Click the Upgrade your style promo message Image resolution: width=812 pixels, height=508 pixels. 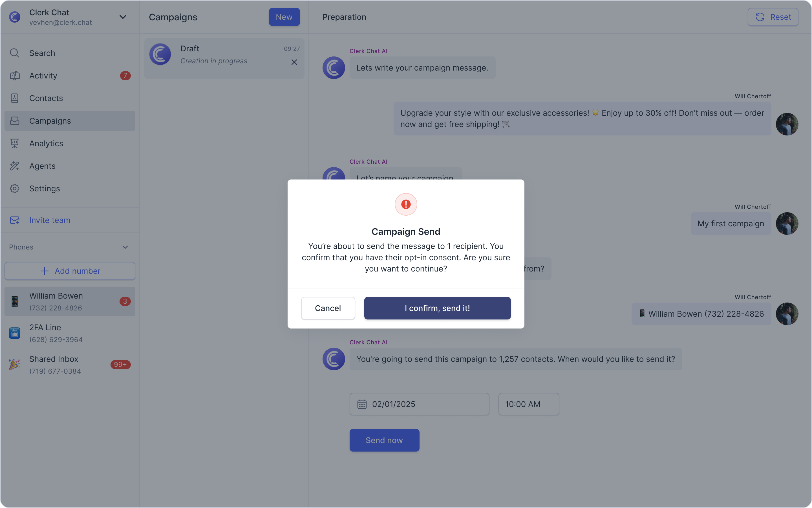coord(582,119)
